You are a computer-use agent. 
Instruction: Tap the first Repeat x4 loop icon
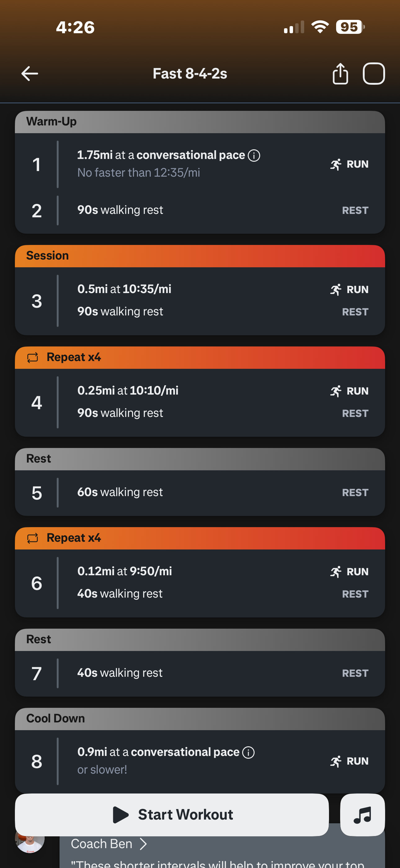(x=33, y=358)
